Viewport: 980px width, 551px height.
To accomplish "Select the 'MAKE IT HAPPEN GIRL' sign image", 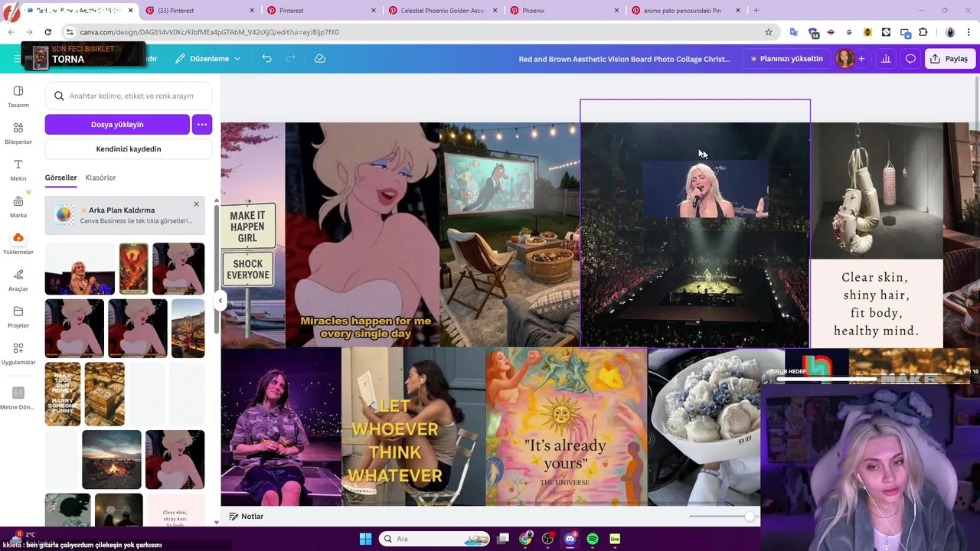I will point(253,235).
